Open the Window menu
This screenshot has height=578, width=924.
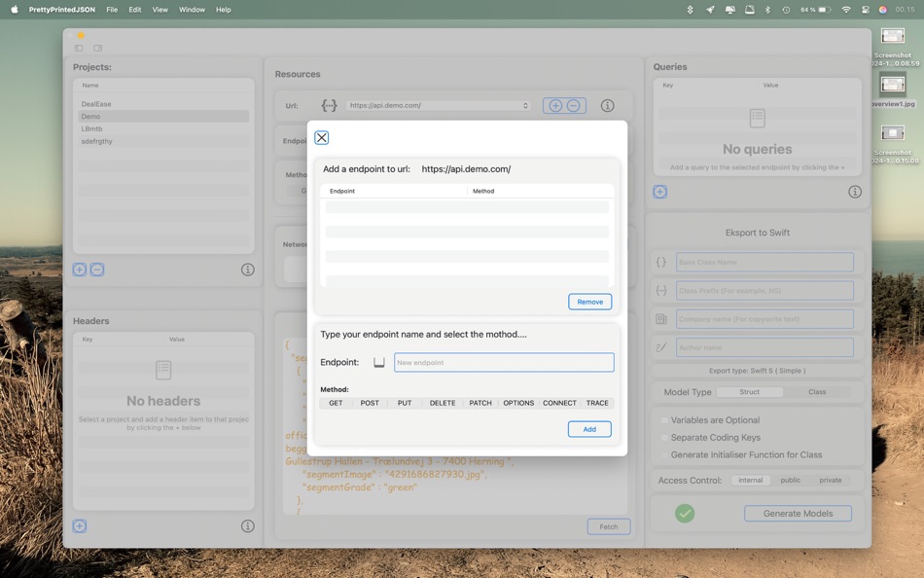point(192,9)
